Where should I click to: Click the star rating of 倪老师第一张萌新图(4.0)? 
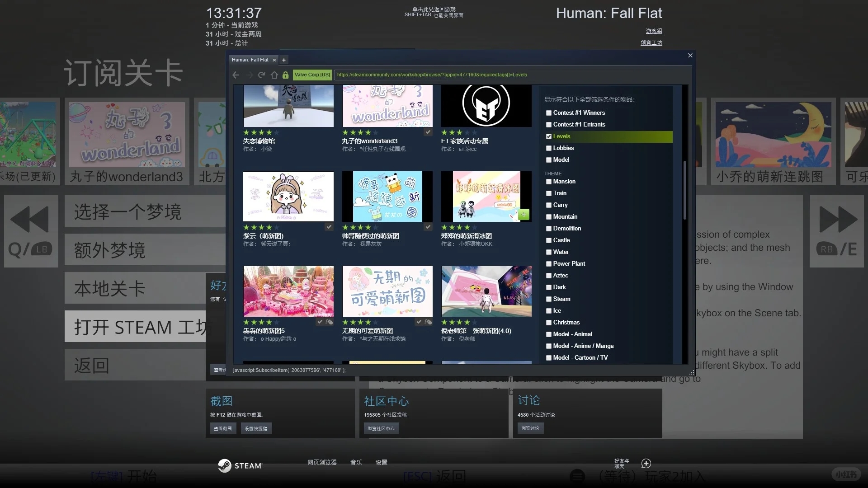459,322
